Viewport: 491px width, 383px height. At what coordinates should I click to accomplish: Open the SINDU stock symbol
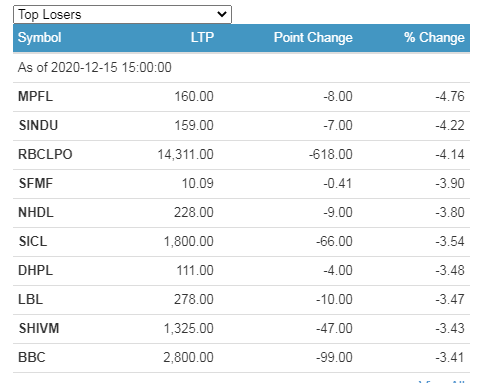pos(38,126)
